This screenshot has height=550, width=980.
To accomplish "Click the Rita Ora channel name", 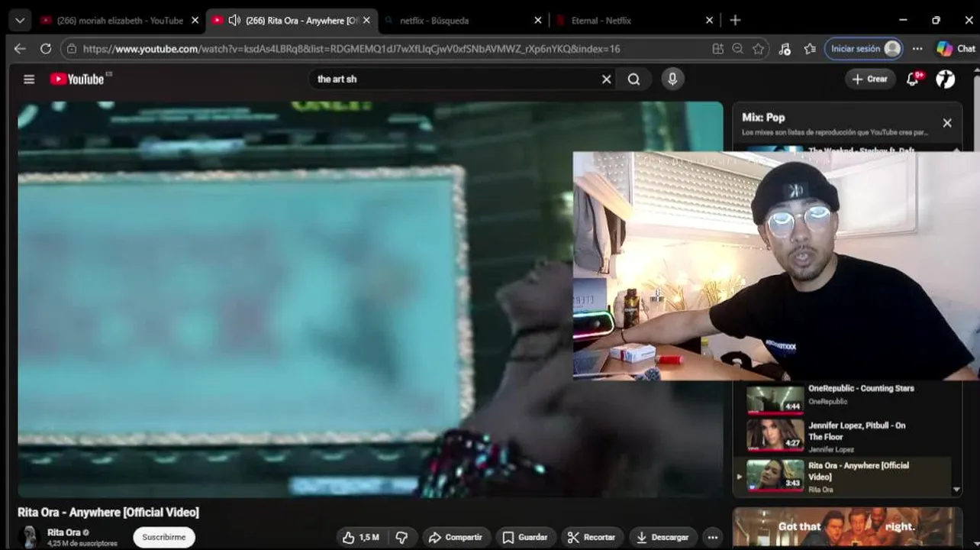I will click(x=64, y=532).
